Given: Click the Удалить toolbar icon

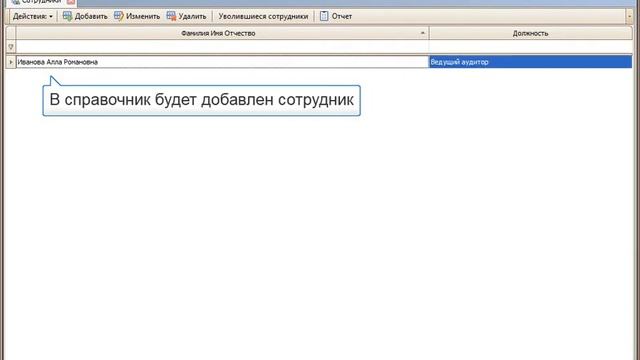Looking at the screenshot, I should 171,16.
